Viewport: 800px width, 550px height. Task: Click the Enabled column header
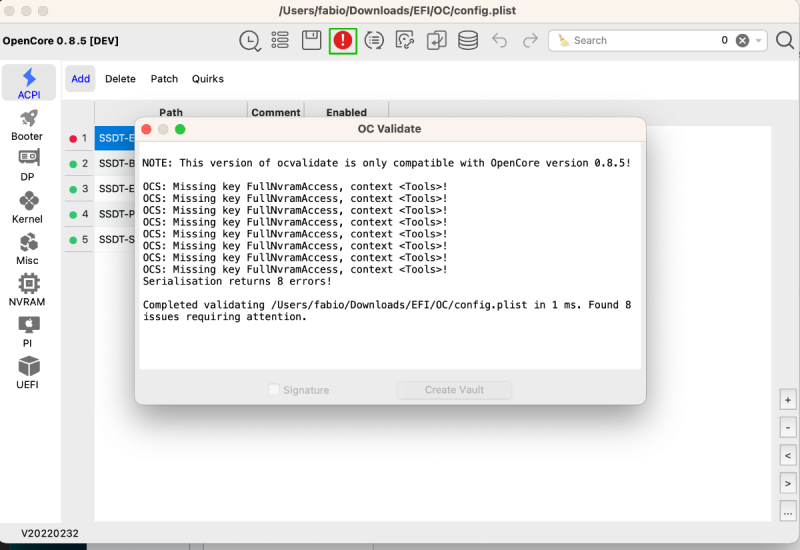pyautogui.click(x=346, y=112)
